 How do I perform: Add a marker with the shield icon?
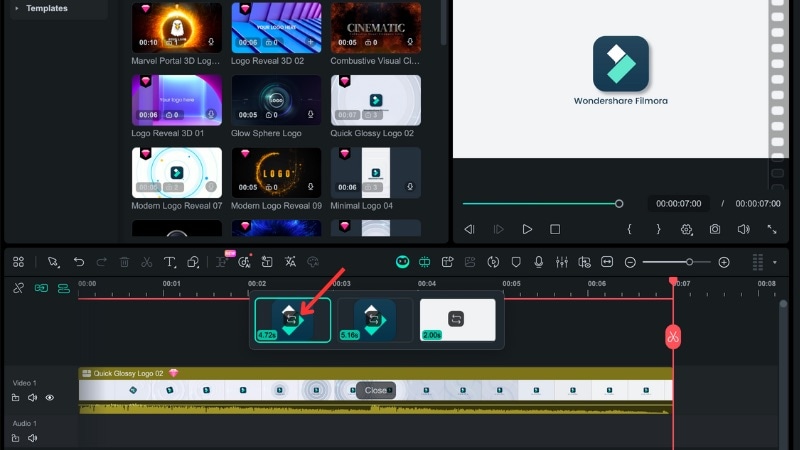(x=516, y=262)
